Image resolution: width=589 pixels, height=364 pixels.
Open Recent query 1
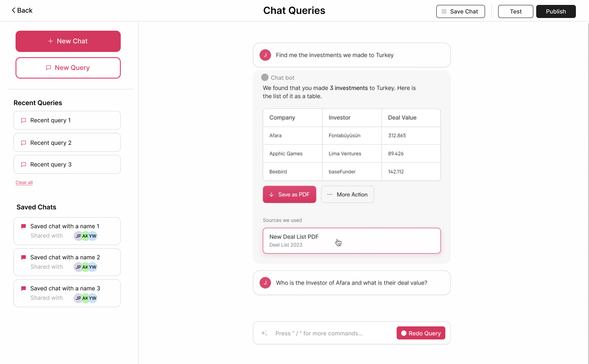point(67,120)
